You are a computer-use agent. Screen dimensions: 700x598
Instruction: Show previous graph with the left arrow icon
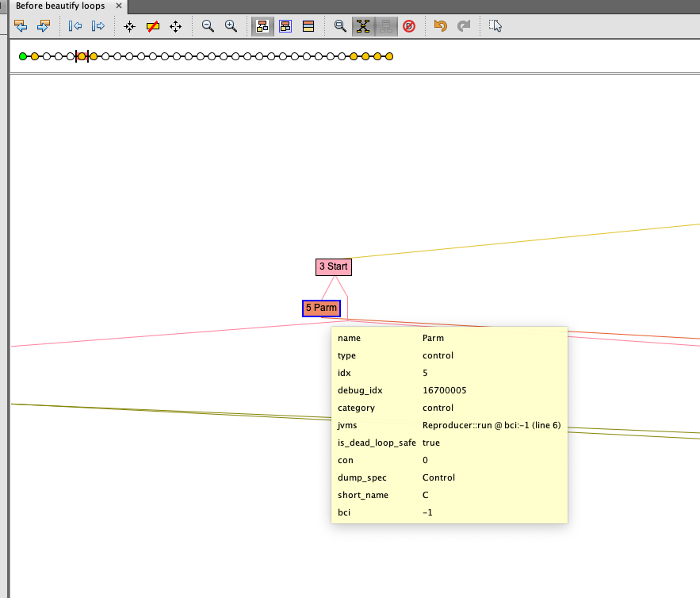click(x=21, y=26)
